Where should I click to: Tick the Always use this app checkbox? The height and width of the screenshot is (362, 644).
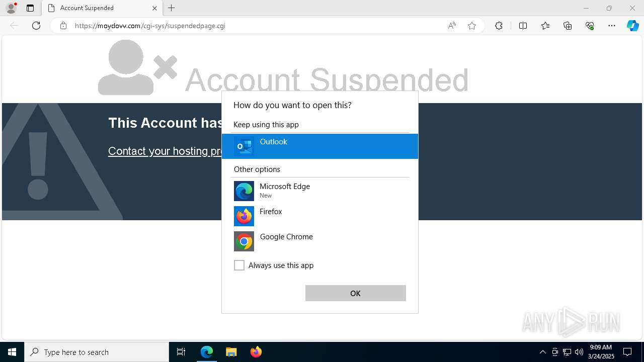pyautogui.click(x=239, y=265)
